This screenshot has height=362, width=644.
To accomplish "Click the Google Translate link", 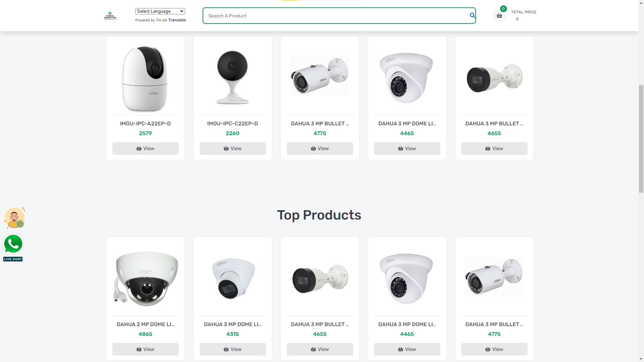I will click(171, 20).
